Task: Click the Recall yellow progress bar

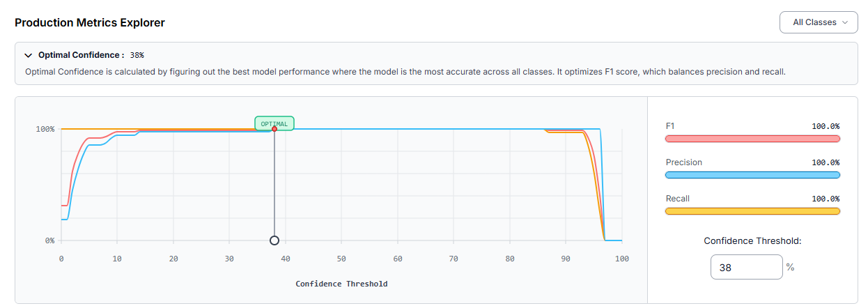Action: tap(752, 211)
